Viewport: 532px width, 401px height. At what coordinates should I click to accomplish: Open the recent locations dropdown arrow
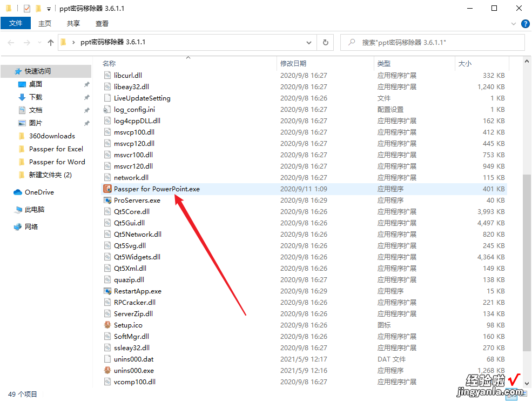pos(39,43)
